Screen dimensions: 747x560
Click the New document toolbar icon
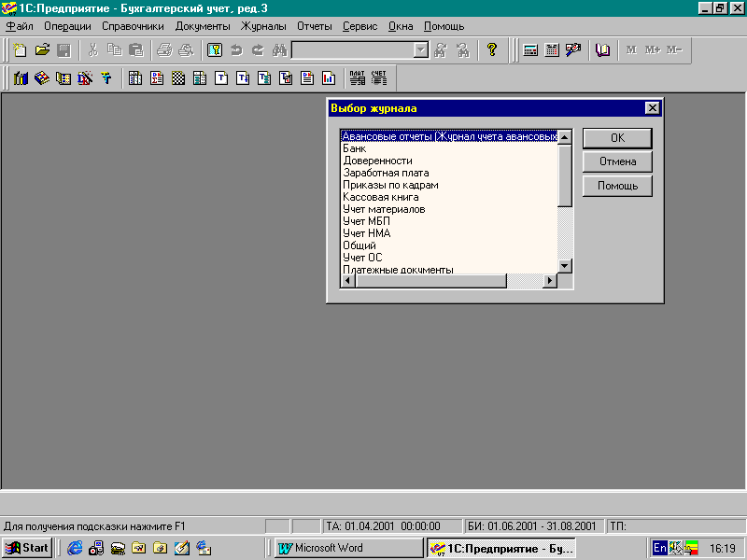tap(20, 50)
